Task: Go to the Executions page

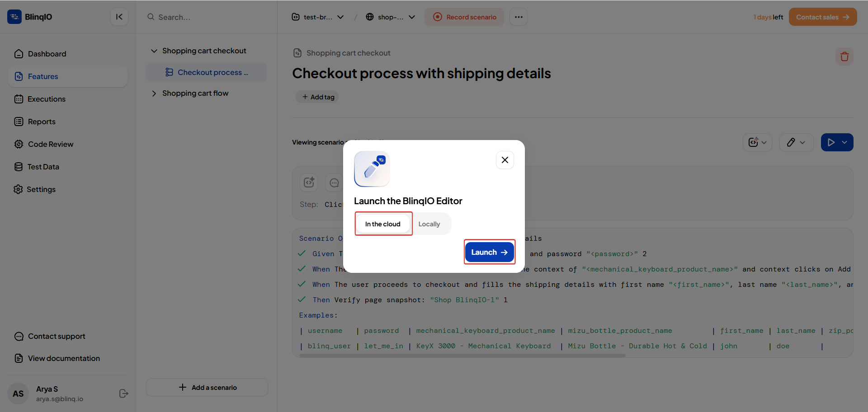Action: click(x=46, y=99)
